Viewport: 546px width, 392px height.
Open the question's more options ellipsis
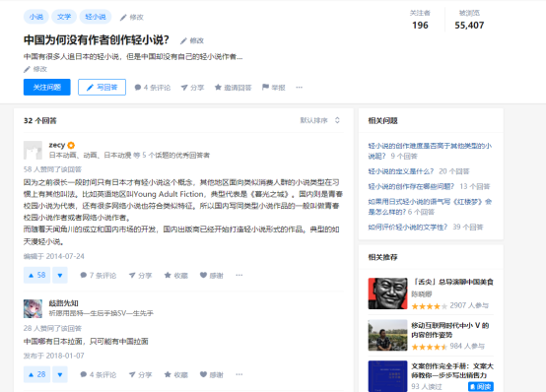click(x=299, y=88)
